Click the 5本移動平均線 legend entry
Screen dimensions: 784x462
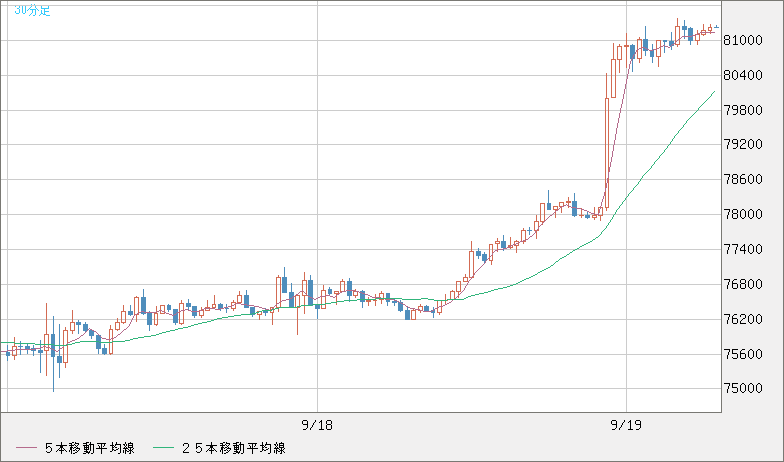pyautogui.click(x=76, y=448)
